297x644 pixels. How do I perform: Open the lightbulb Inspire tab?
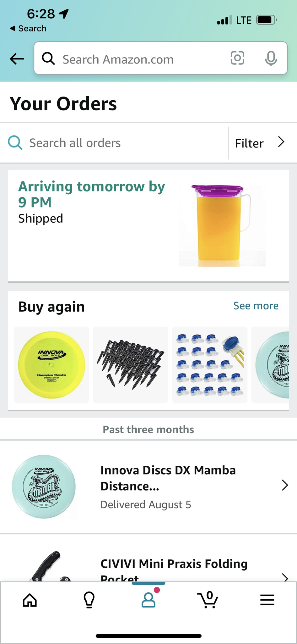[x=89, y=600]
